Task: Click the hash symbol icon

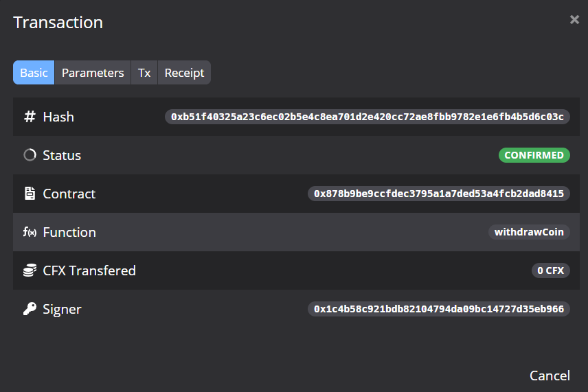Action: click(30, 117)
